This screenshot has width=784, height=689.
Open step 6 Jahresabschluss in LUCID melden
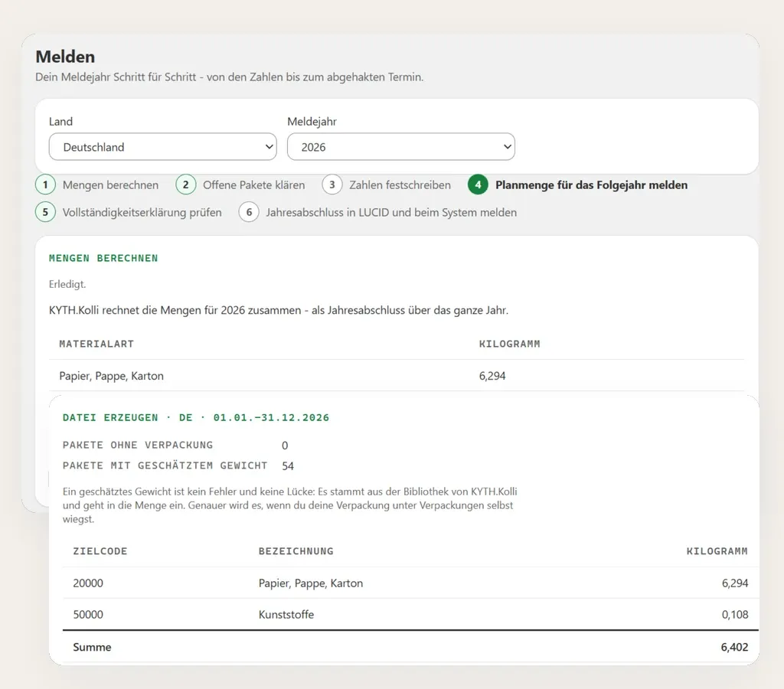pos(378,213)
